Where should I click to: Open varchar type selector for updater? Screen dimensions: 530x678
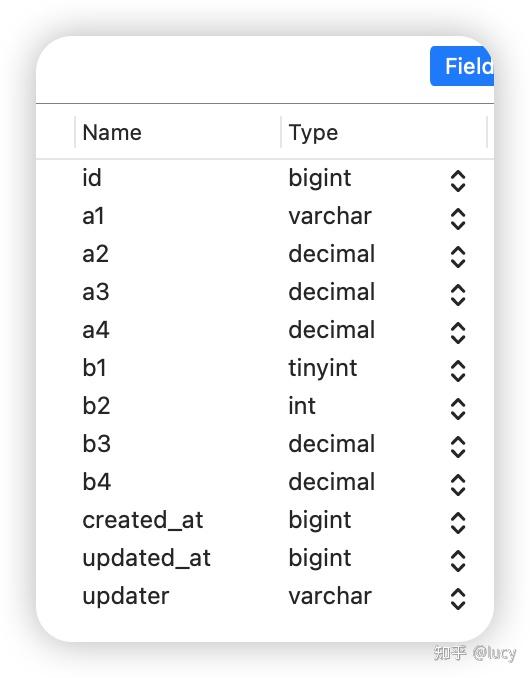tap(457, 599)
